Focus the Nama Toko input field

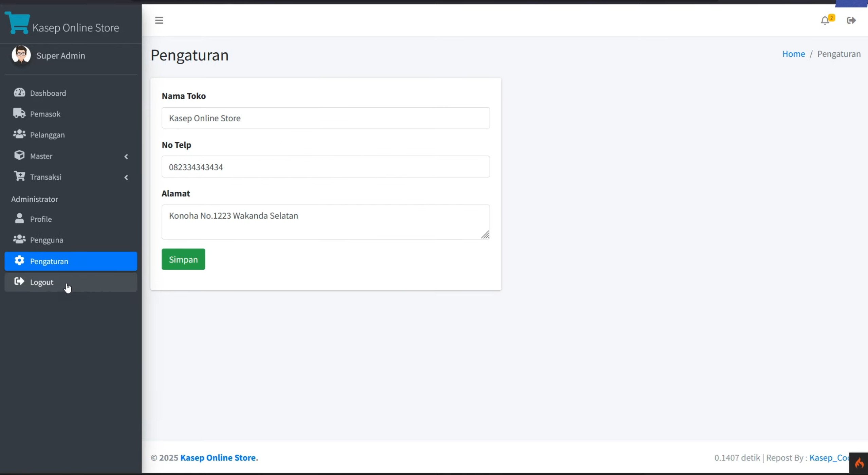[x=326, y=118]
